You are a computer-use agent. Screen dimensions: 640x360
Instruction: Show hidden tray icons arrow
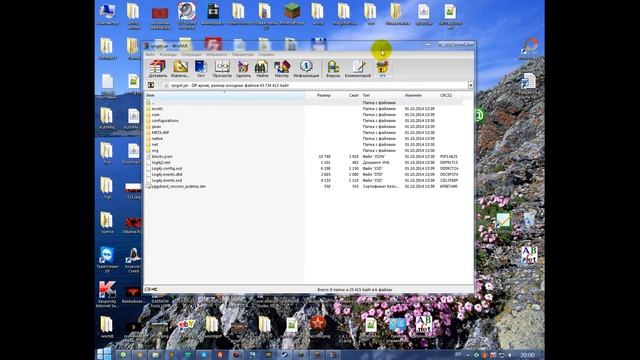click(468, 355)
